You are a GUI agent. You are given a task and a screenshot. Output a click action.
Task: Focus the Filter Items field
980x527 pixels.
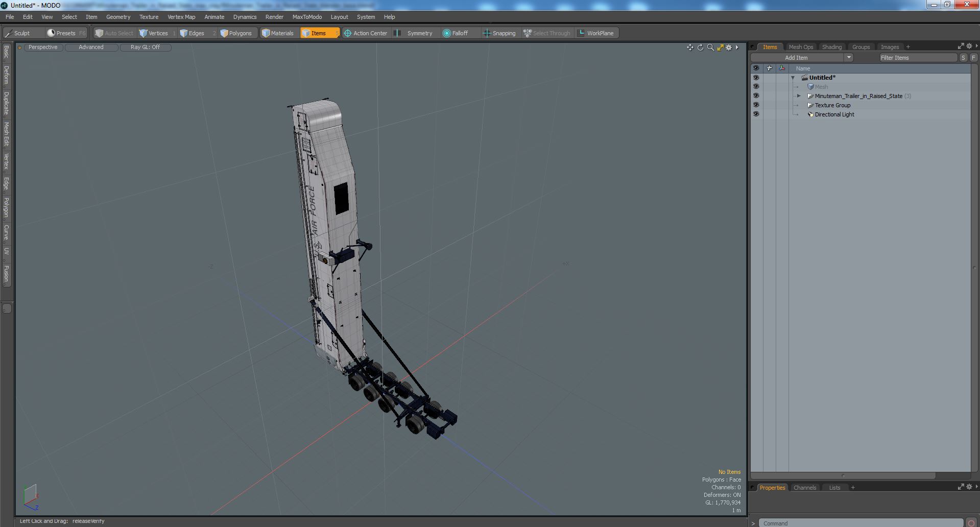[x=918, y=58]
